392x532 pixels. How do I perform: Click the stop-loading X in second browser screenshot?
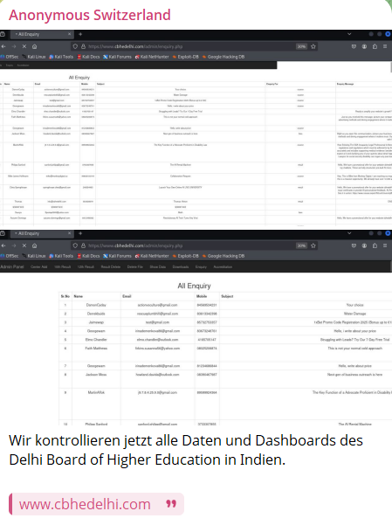pyautogui.click(x=24, y=245)
